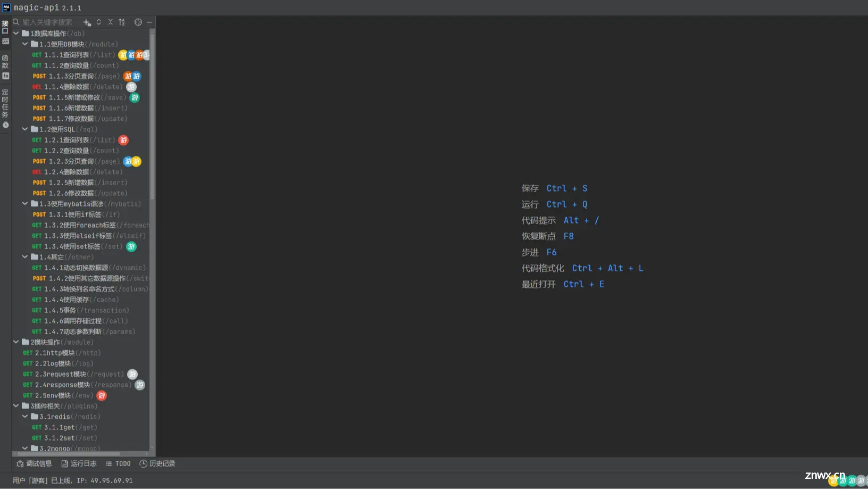Open POST 1.1.7修改数据(/update) API
This screenshot has height=489, width=868.
(x=80, y=119)
